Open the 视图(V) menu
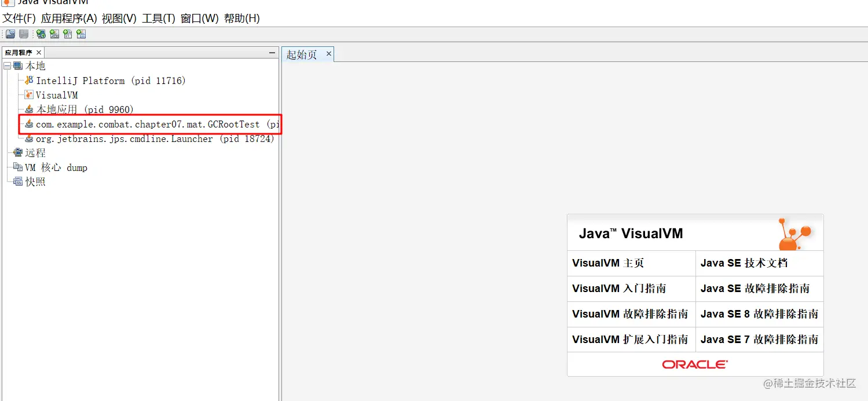Screen dimensions: 868x401 119,19
